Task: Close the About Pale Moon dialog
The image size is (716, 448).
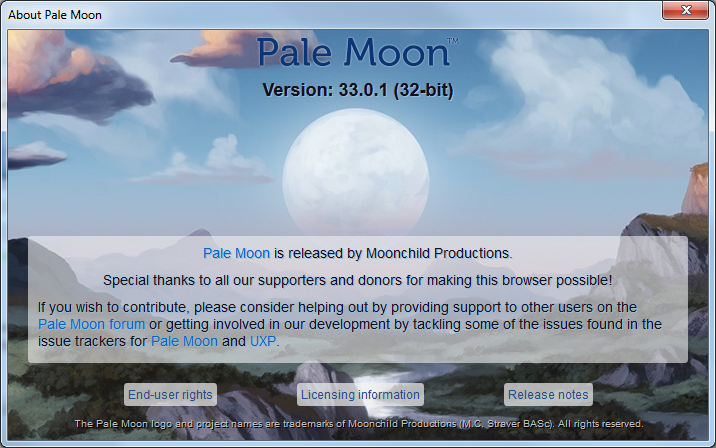Action: tap(685, 10)
